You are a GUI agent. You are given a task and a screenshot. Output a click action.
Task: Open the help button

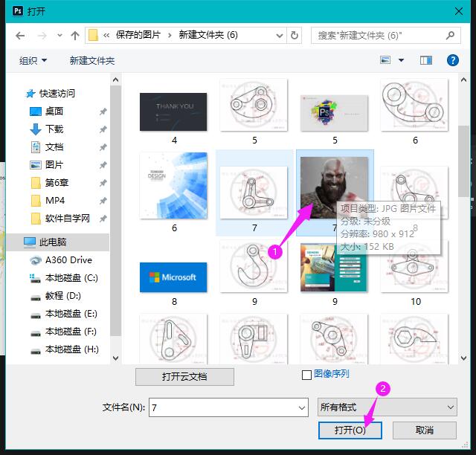pos(453,60)
